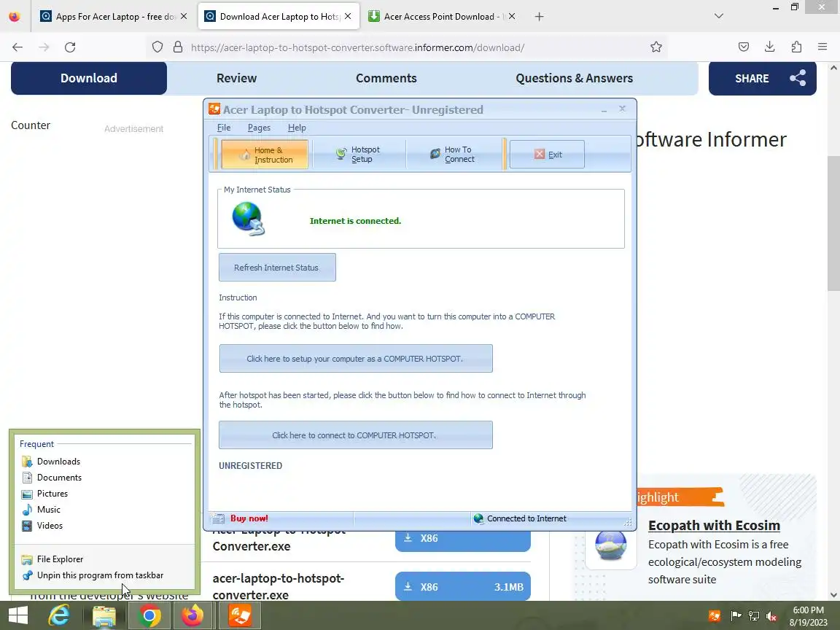
Task: Close the Download Acer Laptop to Hotspot tab
Action: 348,17
